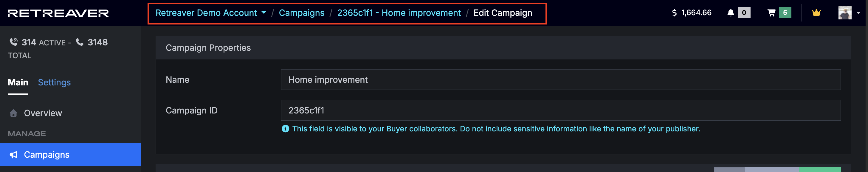This screenshot has width=868, height=172.
Task: Open the 2365c1f1 - Home improvement breadcrumb
Action: [x=399, y=13]
